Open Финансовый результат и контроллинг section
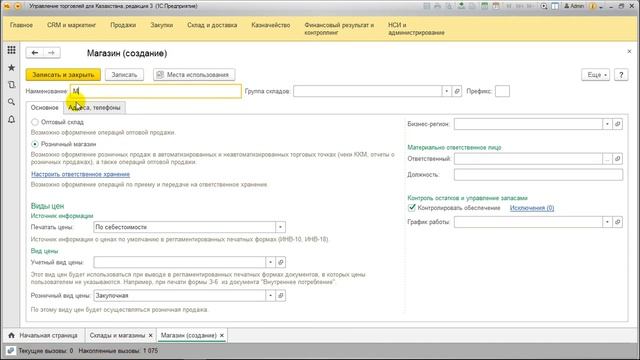 pos(339,29)
